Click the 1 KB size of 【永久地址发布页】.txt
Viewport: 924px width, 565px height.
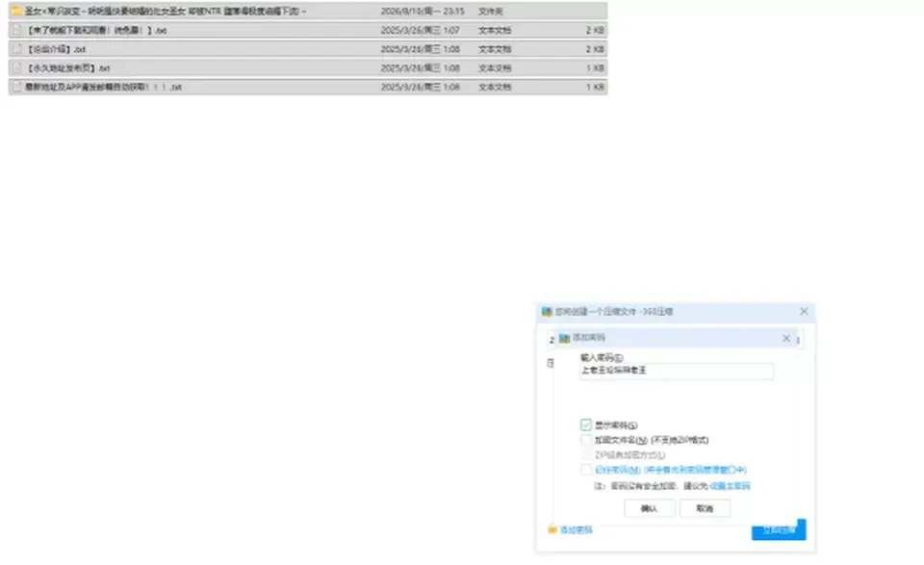point(595,67)
